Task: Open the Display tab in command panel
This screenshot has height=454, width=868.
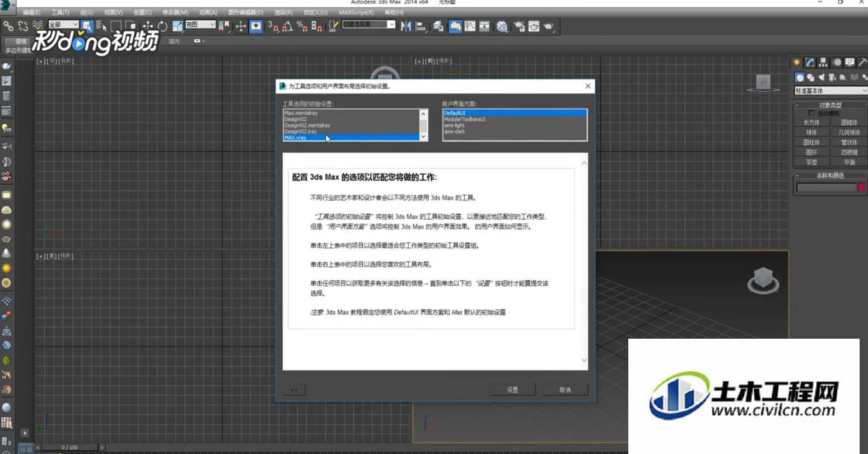Action: point(850,62)
